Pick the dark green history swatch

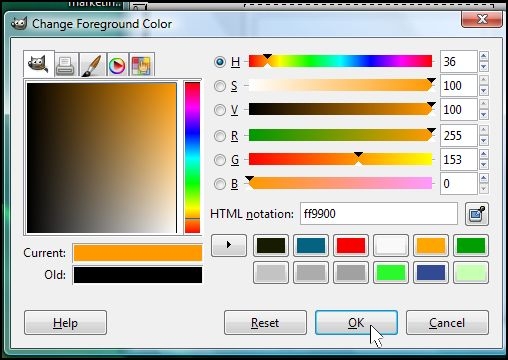(x=471, y=246)
